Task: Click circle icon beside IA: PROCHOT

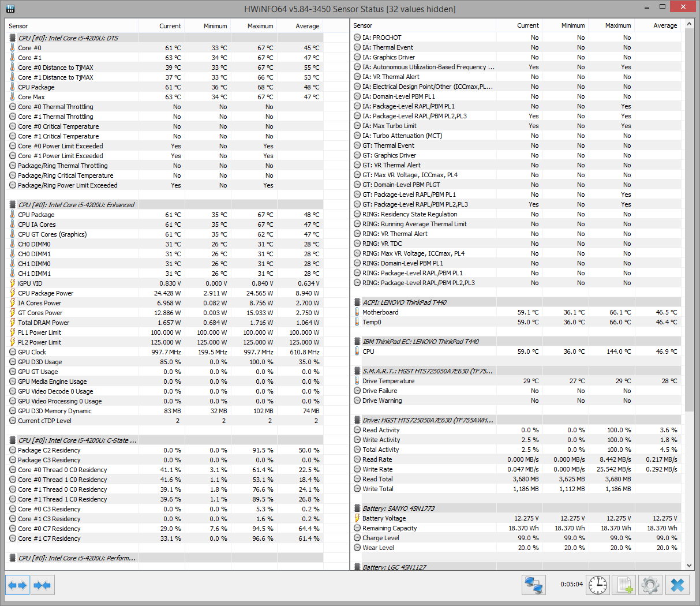Action: (x=357, y=38)
